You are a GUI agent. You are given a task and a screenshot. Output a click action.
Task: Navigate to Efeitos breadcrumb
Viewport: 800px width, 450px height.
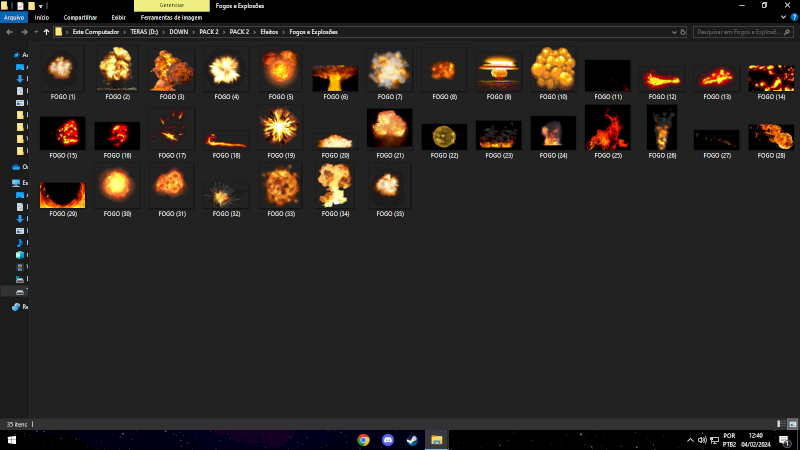tap(269, 32)
